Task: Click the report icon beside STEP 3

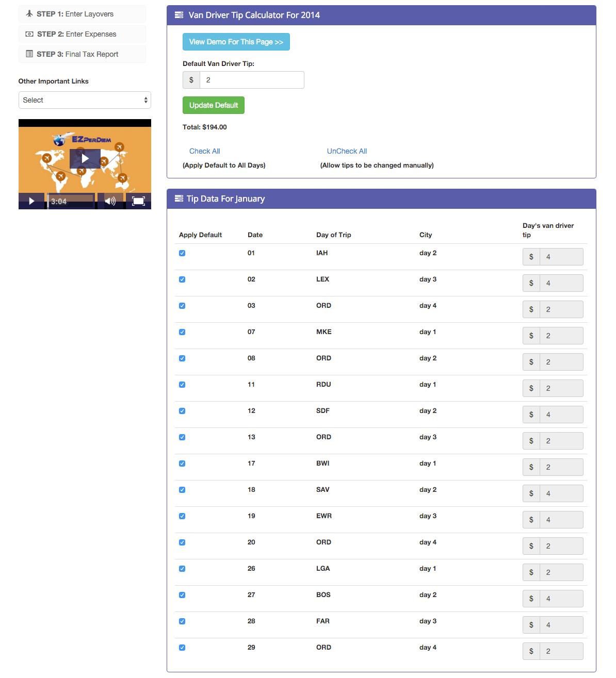Action: click(29, 54)
